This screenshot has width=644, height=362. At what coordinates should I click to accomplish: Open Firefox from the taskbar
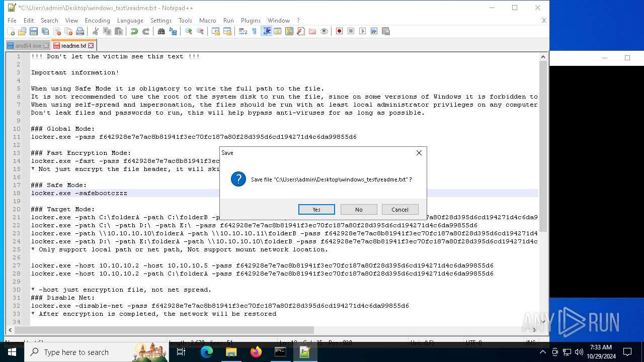coord(256,352)
